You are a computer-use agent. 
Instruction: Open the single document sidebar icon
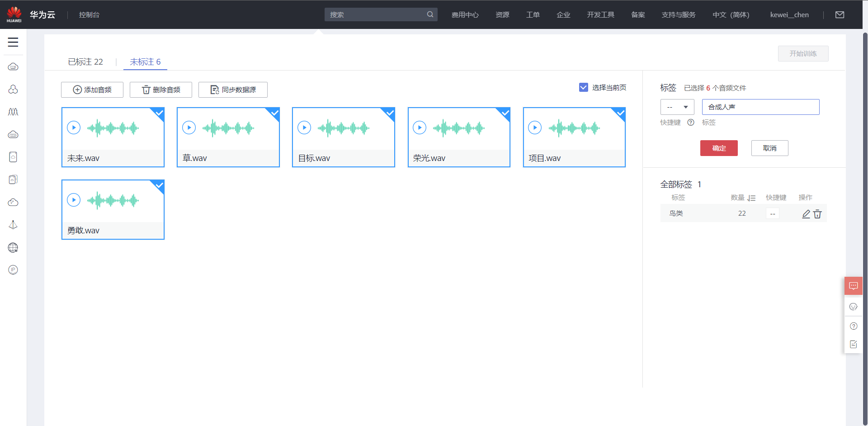(x=13, y=157)
